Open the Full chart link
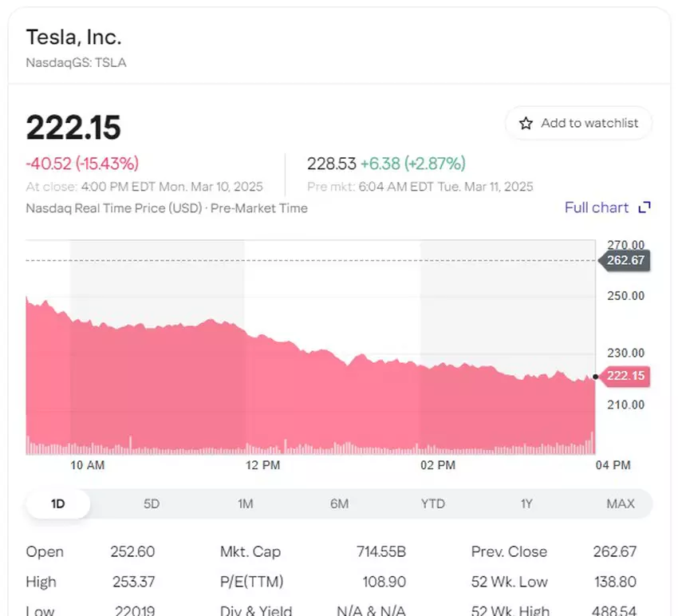 [597, 207]
